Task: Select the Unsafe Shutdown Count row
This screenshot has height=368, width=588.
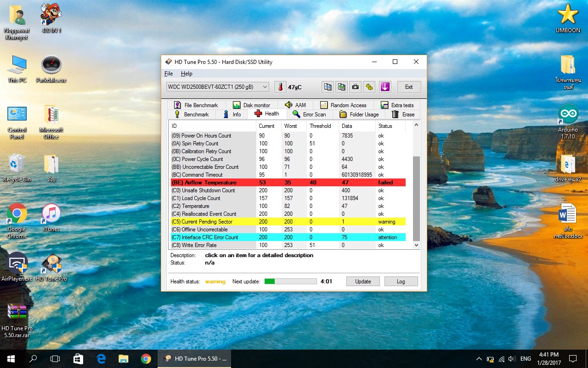Action: click(x=288, y=190)
